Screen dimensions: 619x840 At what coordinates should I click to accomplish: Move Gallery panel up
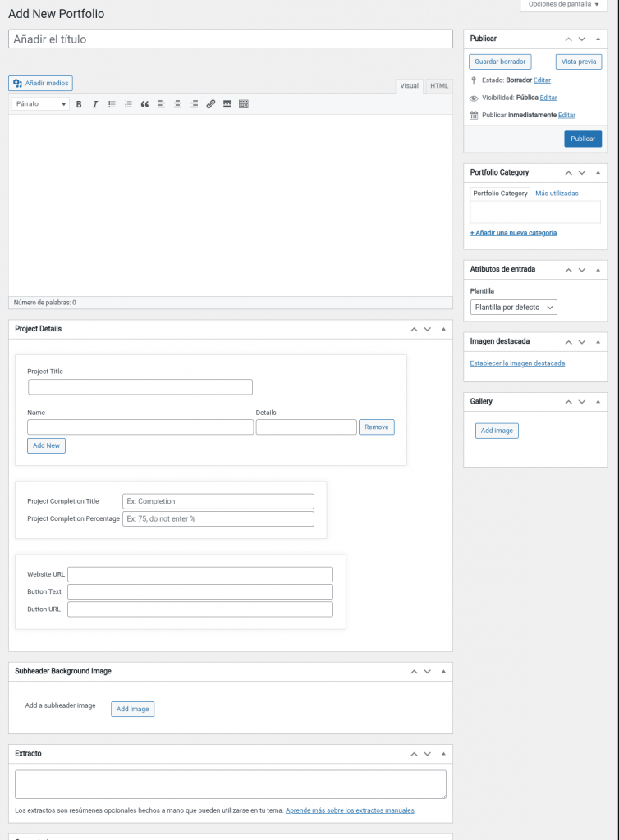click(x=569, y=402)
